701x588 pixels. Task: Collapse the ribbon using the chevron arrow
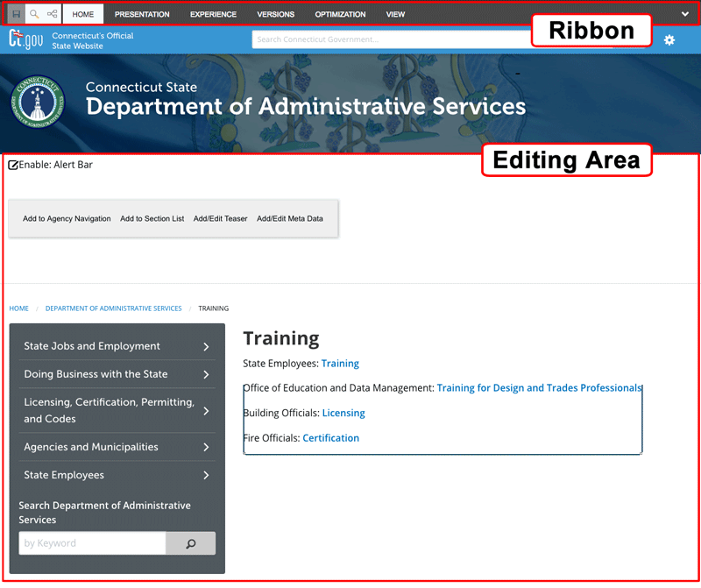pyautogui.click(x=685, y=14)
